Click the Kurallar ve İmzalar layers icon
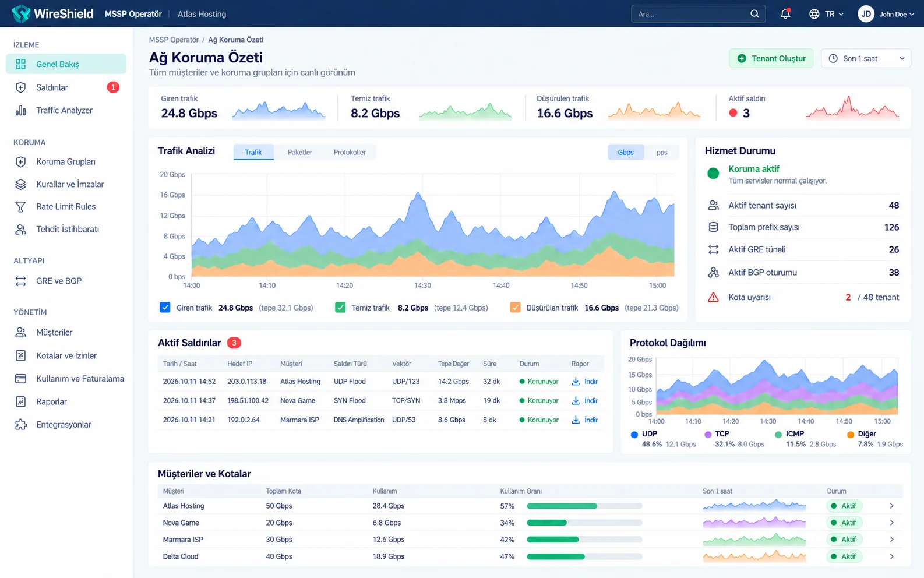This screenshot has height=578, width=924. [20, 184]
